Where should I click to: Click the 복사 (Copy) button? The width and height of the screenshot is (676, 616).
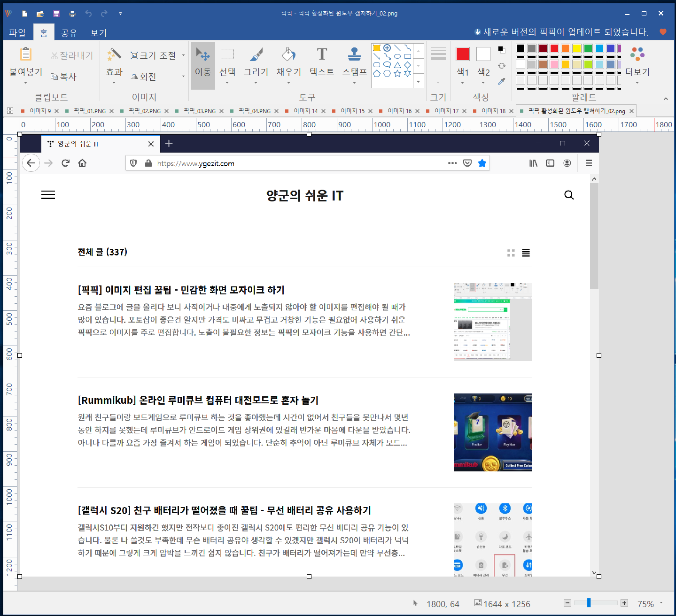(63, 77)
